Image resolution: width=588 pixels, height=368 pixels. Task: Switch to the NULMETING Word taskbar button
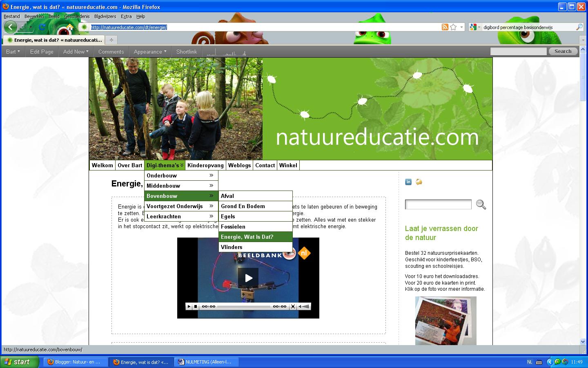(x=207, y=362)
